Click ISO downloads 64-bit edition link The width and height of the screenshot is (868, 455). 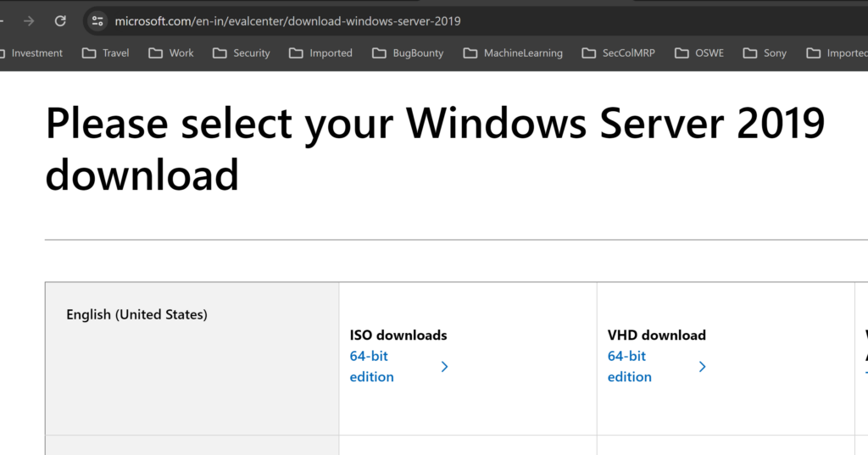pyautogui.click(x=371, y=366)
